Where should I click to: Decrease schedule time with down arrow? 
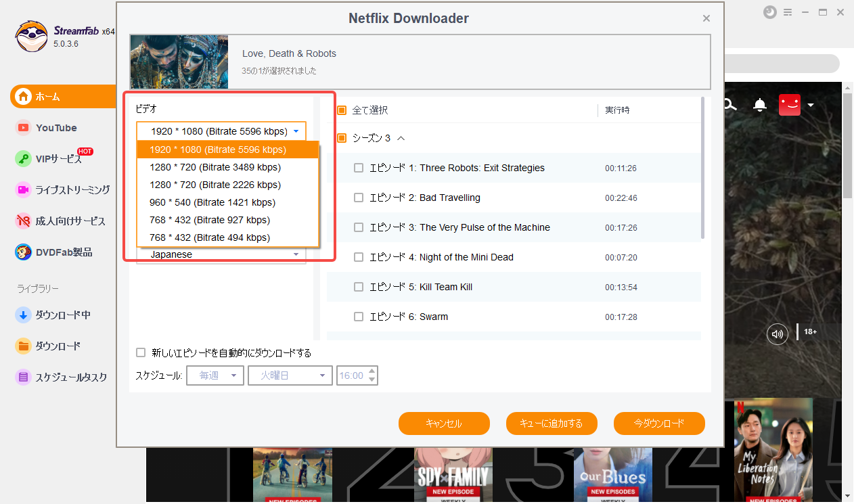[372, 380]
